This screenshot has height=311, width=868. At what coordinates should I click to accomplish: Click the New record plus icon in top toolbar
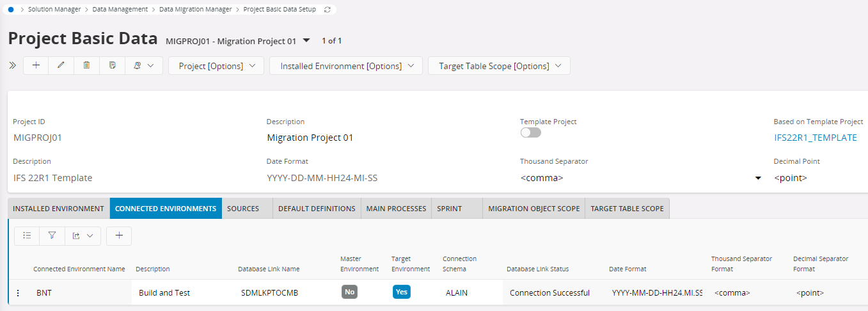(36, 65)
